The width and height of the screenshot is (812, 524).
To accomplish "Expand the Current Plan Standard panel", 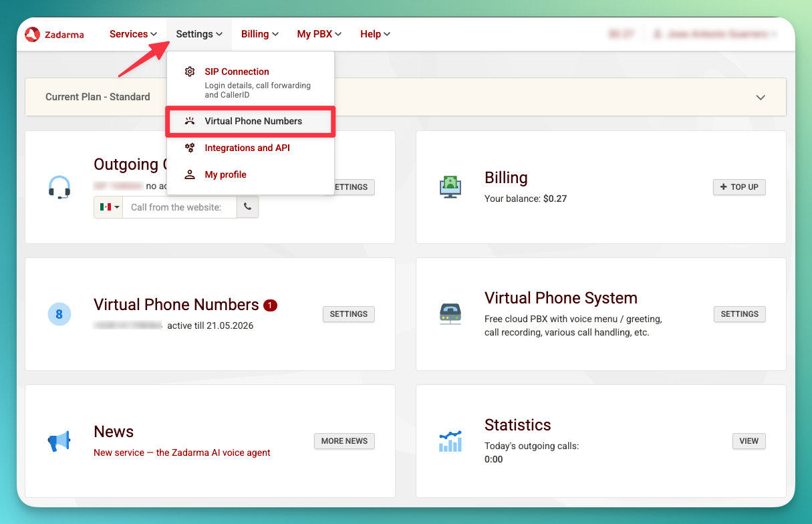I will [761, 97].
